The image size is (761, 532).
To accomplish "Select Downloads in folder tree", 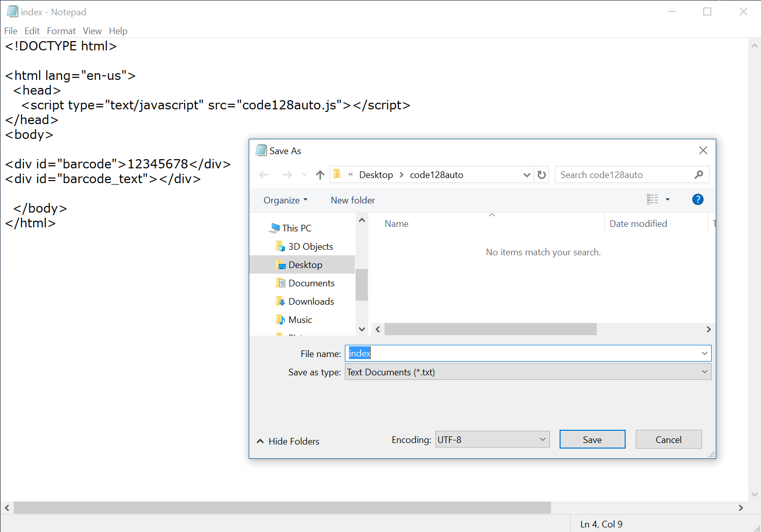I will point(311,301).
